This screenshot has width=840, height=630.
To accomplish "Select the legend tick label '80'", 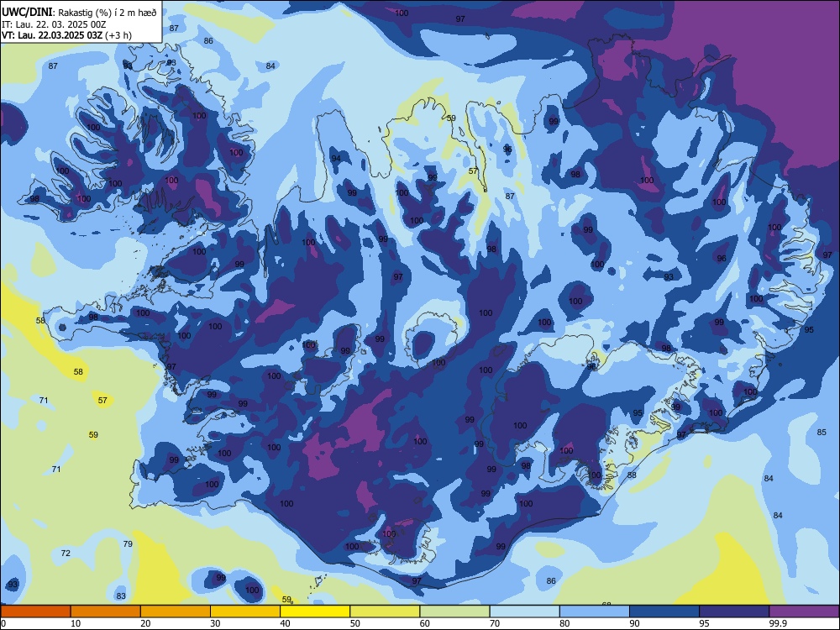I will coord(564,623).
